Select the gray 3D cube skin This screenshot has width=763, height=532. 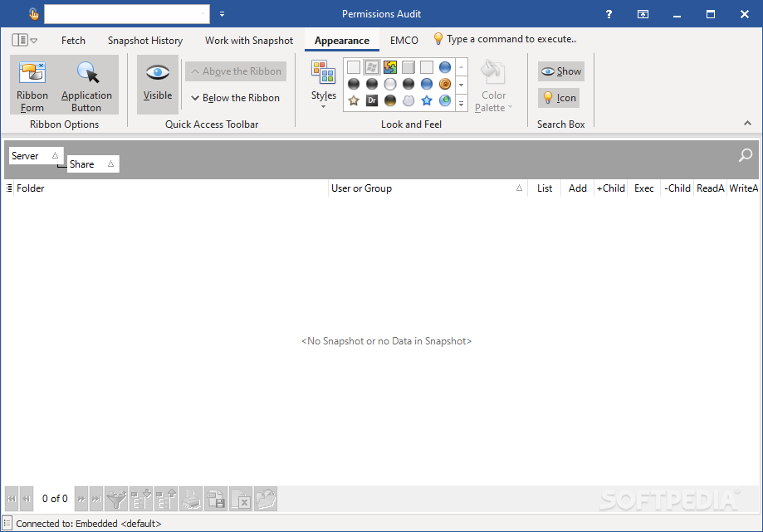coord(408,67)
